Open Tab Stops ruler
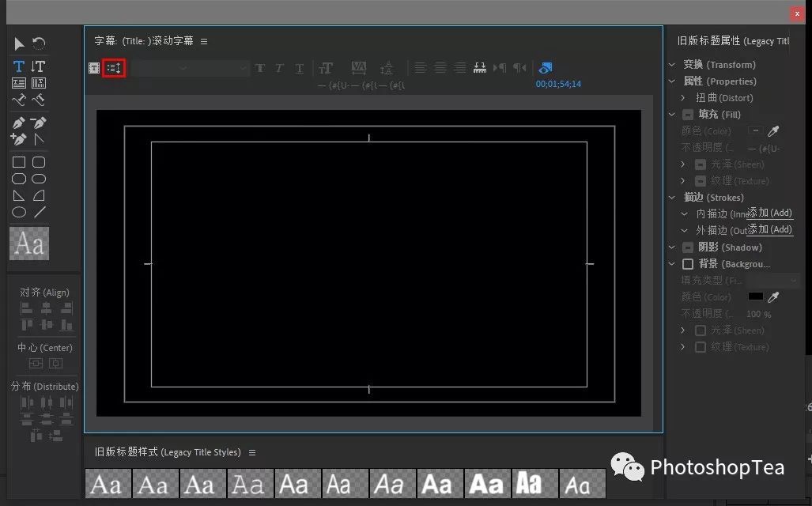This screenshot has height=506, width=812. tap(480, 68)
